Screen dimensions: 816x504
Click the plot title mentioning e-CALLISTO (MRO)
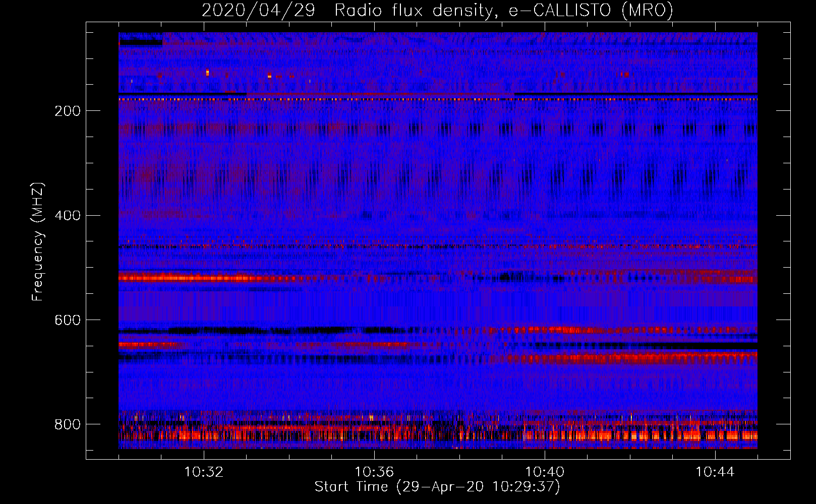point(437,10)
